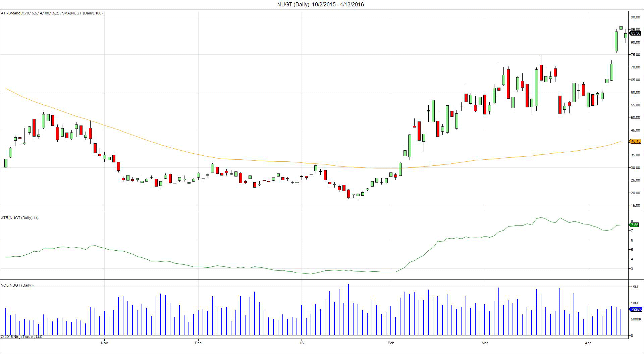The width and height of the screenshot is (644, 354).
Task: Click the blue 7925K volume marker
Action: (x=636, y=309)
